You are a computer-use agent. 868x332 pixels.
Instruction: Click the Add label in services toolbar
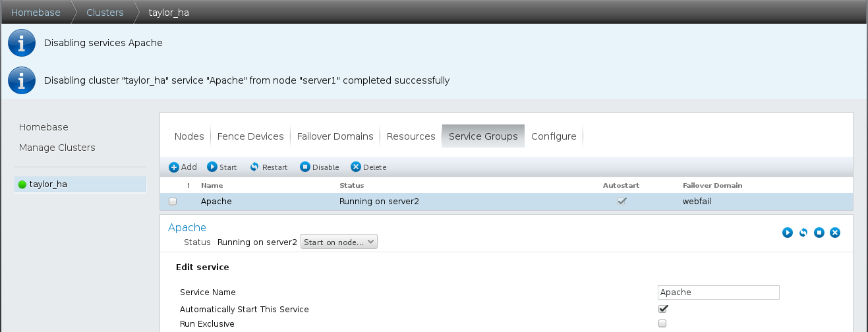pos(189,167)
